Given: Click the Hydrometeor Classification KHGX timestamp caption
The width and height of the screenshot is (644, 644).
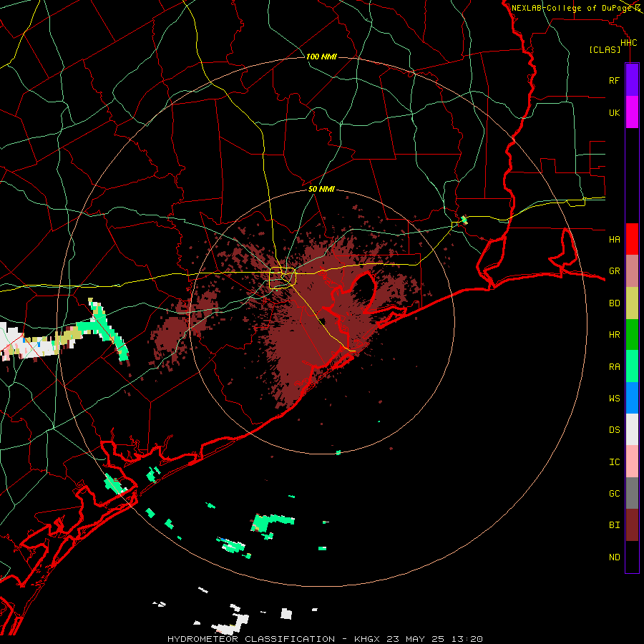Looking at the screenshot, I should coord(325,639).
